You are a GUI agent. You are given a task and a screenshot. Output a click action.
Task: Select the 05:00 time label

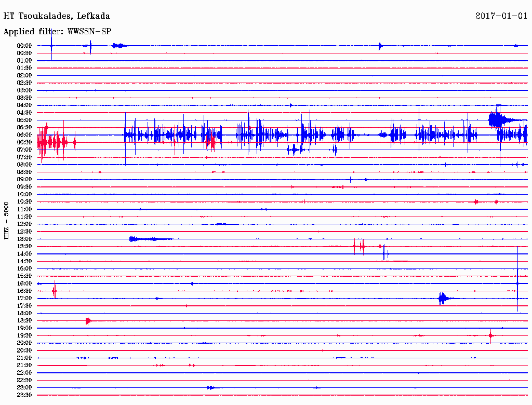click(24, 120)
